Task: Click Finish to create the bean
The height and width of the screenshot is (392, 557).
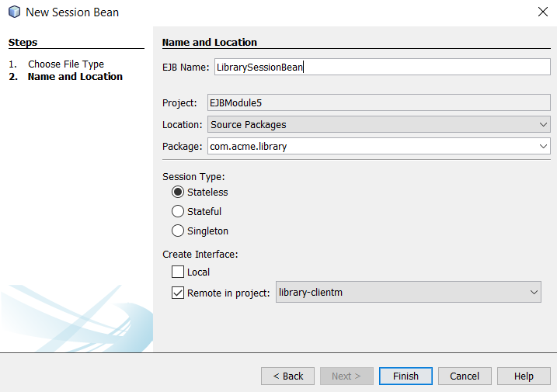Action: pos(406,376)
